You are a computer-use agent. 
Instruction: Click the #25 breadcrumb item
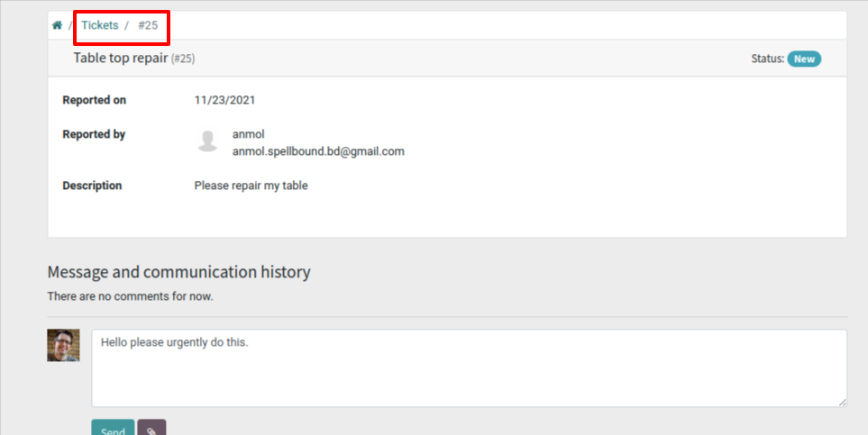[x=148, y=25]
